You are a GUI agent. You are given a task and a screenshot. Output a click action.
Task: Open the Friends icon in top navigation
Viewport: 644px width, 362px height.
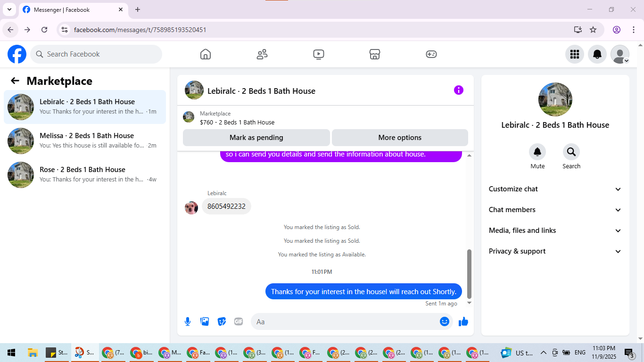click(x=262, y=54)
